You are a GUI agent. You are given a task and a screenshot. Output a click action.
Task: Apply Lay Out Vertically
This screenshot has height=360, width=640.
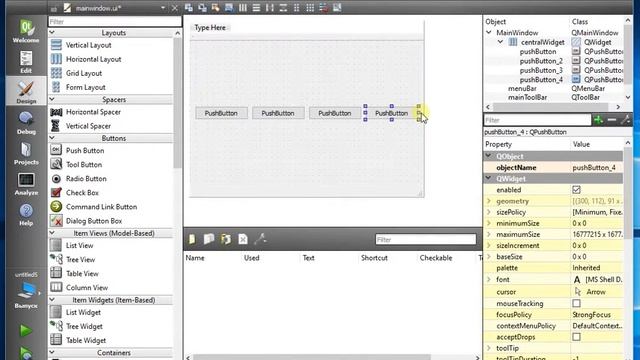coord(256,7)
